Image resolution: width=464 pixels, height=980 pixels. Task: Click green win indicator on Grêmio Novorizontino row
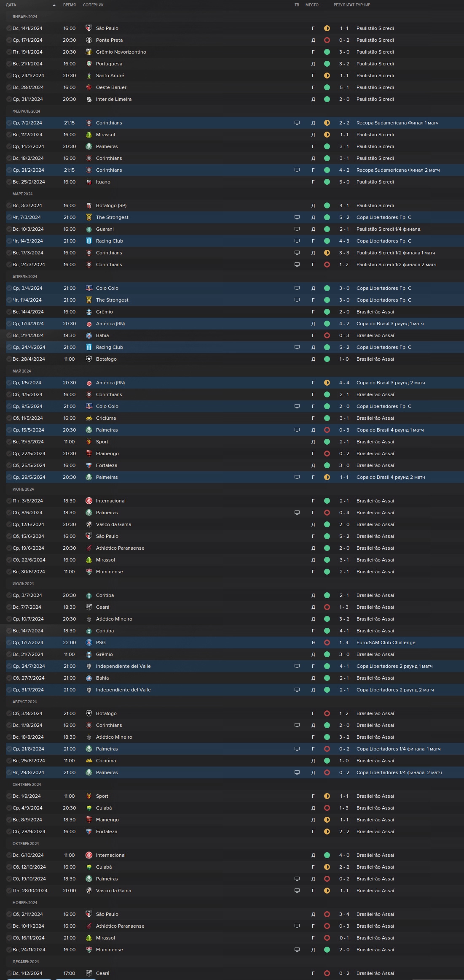327,52
